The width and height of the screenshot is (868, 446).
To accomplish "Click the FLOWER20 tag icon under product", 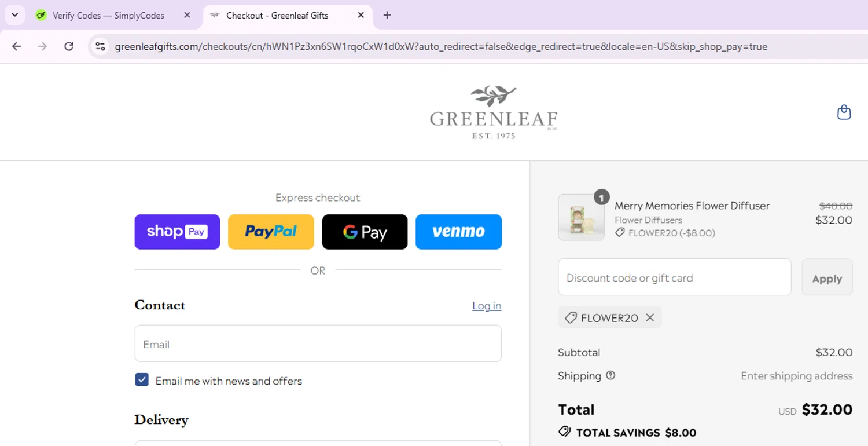I will pos(620,233).
